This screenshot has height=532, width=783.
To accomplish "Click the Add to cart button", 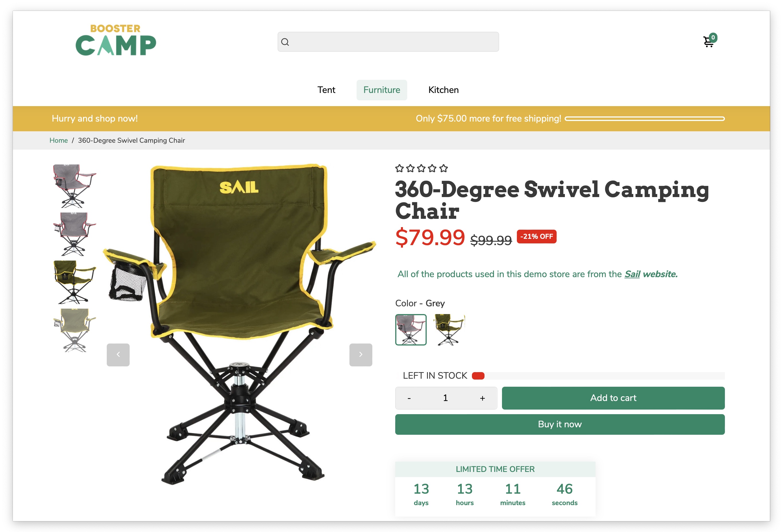I will [613, 398].
